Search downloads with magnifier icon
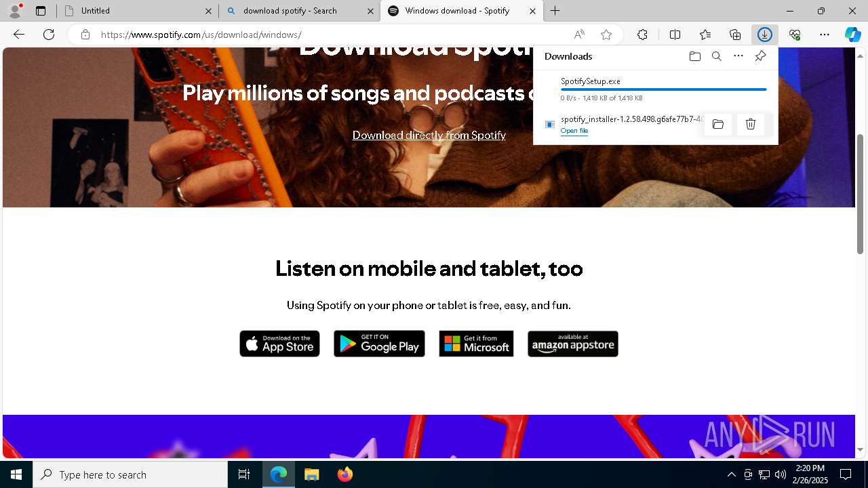This screenshot has height=488, width=868. pyautogui.click(x=717, y=56)
